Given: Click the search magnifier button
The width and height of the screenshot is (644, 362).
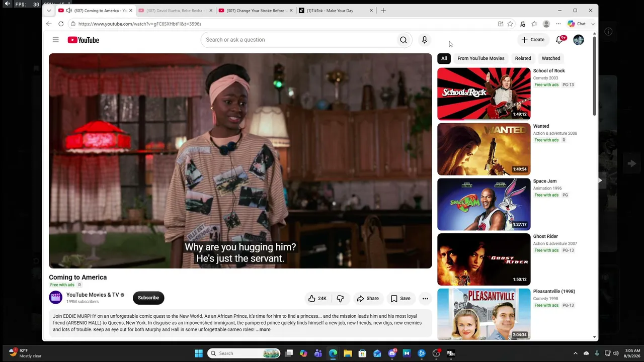Looking at the screenshot, I should [x=404, y=40].
